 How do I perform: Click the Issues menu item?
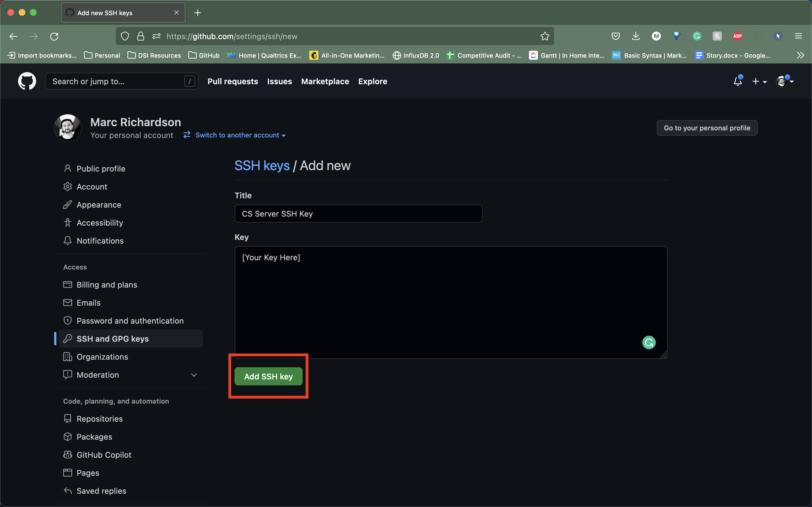pos(279,81)
